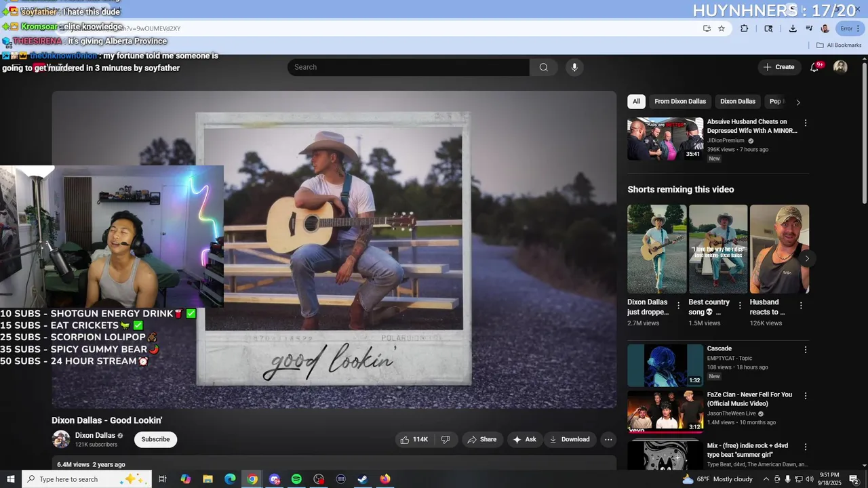Select the From Dixon Dallas chip
Viewport: 868px width, 488px height.
[680, 102]
